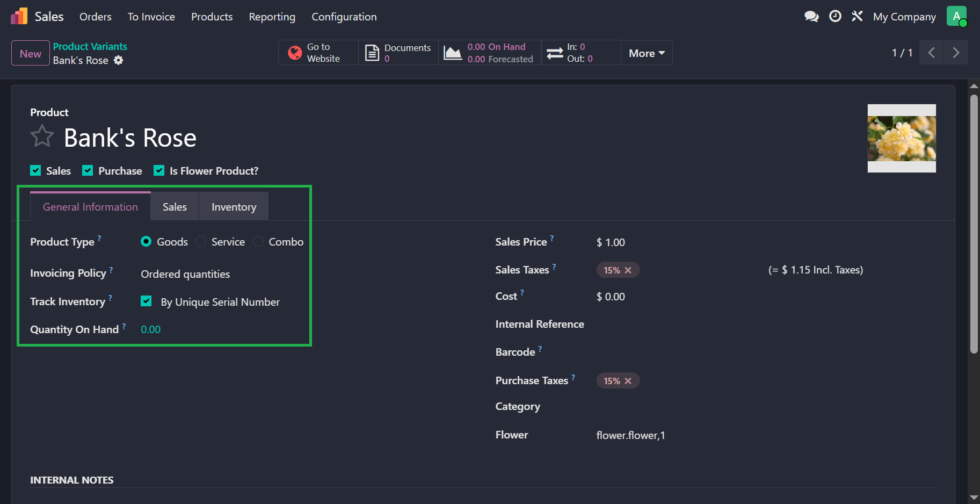Open the Invoicing Policy dropdown
Viewport: 980px width, 504px height.
[x=185, y=274]
